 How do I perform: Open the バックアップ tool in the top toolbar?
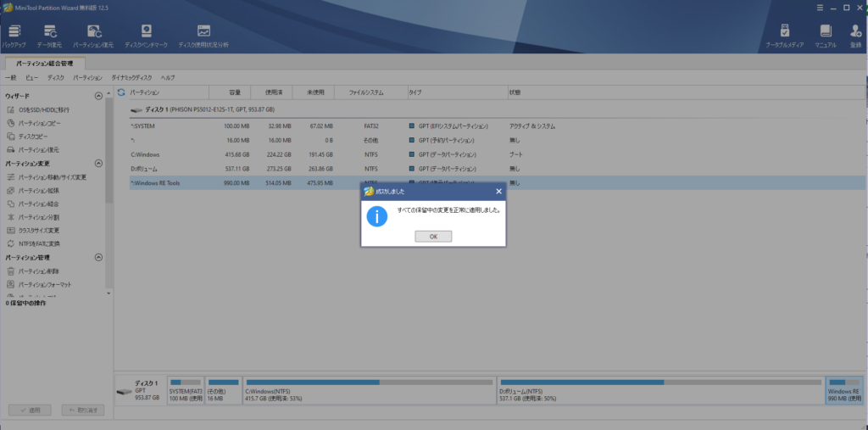[x=14, y=36]
